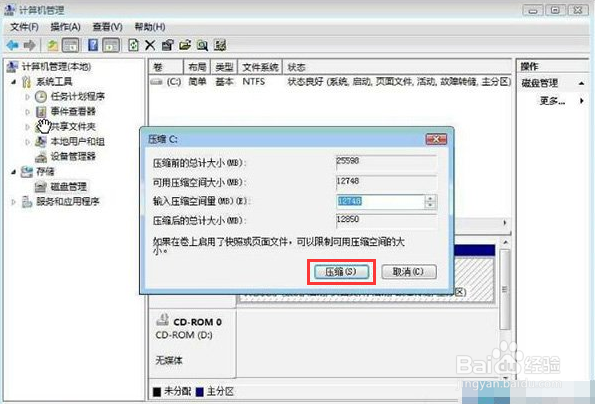Click the Services and Applications icon

pos(27,202)
